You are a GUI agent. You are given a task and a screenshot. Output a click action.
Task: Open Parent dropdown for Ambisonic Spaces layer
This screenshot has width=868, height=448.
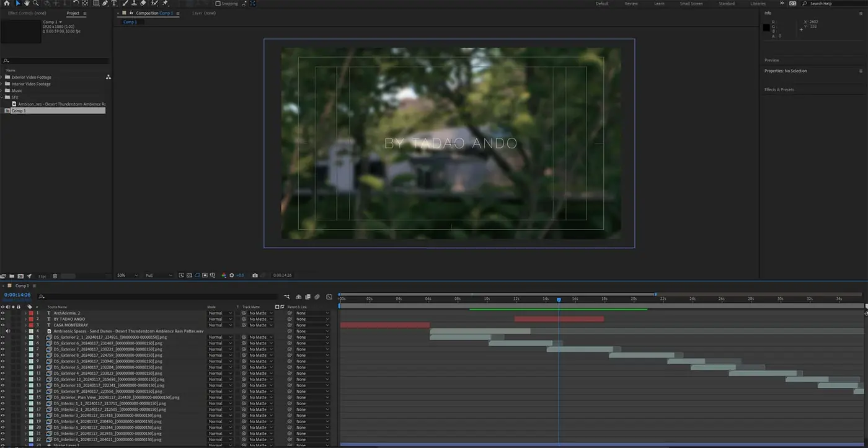click(312, 331)
